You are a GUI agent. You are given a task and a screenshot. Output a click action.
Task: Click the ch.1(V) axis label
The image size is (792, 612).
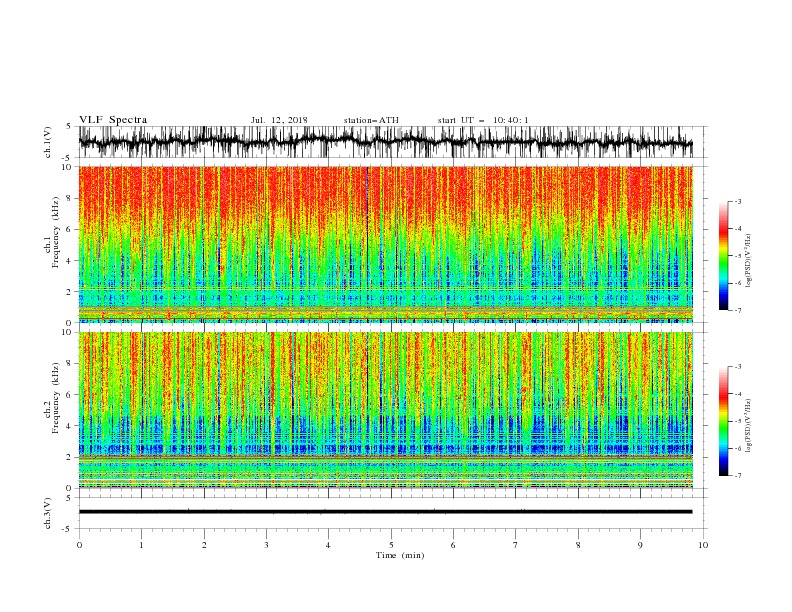click(48, 142)
